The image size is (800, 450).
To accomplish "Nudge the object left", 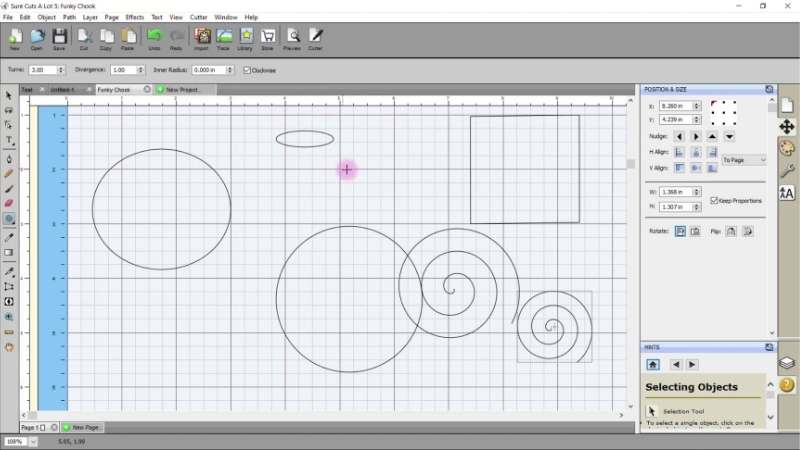I will click(679, 137).
